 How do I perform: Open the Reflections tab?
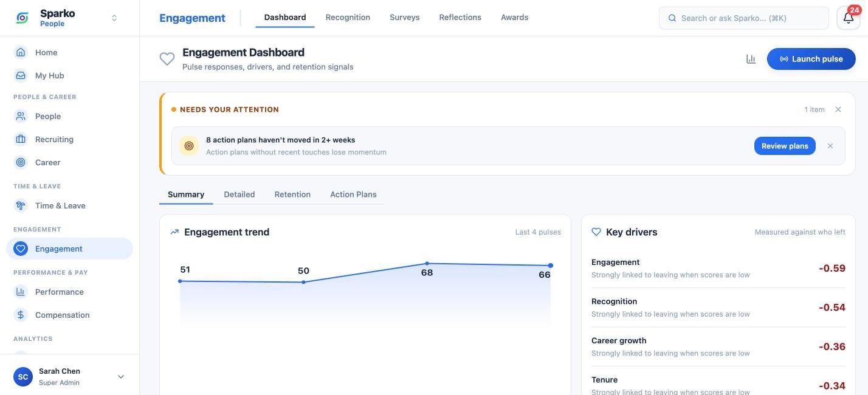(460, 17)
